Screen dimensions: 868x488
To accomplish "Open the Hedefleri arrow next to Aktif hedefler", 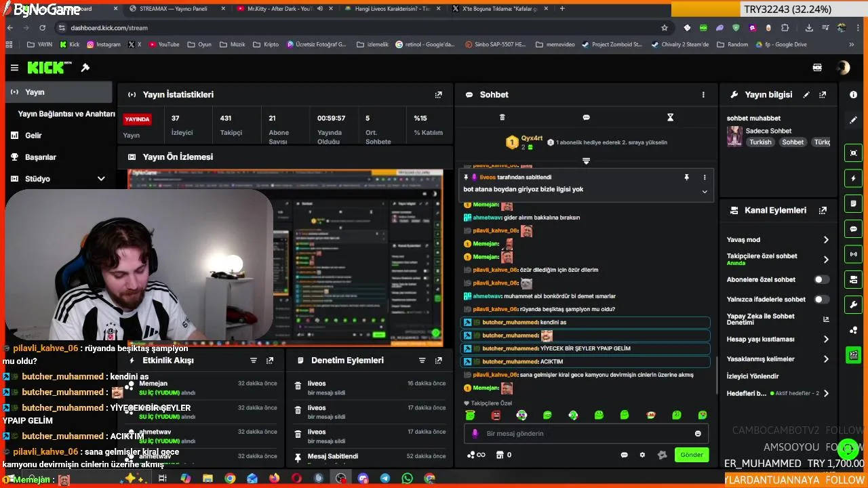I will pos(826,393).
